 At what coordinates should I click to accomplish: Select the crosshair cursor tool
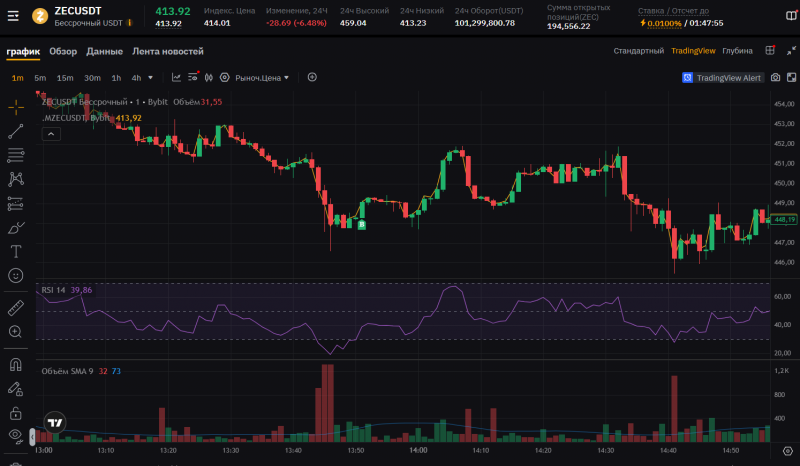(x=16, y=107)
